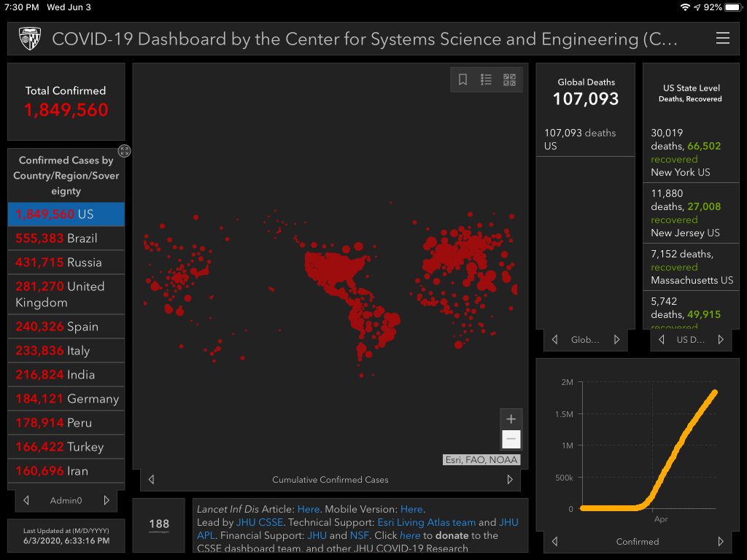
Task: Show the map legend list icon
Action: (x=486, y=80)
